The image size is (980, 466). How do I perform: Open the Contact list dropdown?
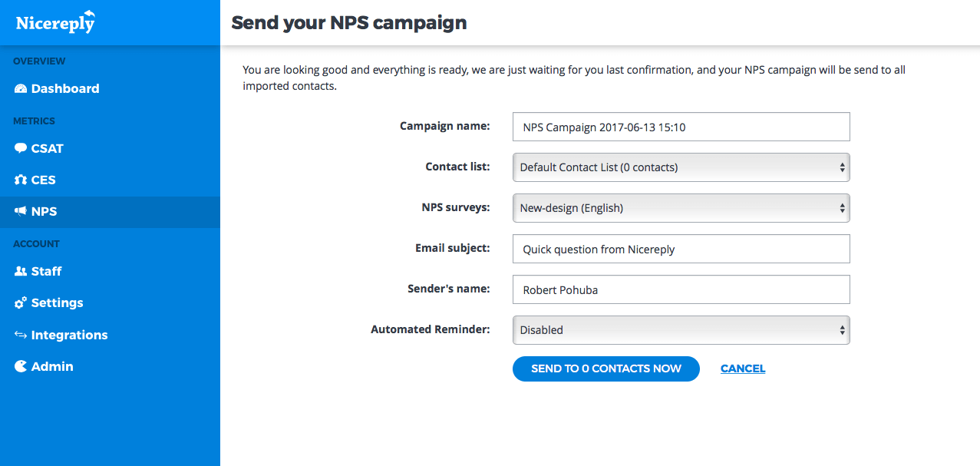click(x=681, y=167)
